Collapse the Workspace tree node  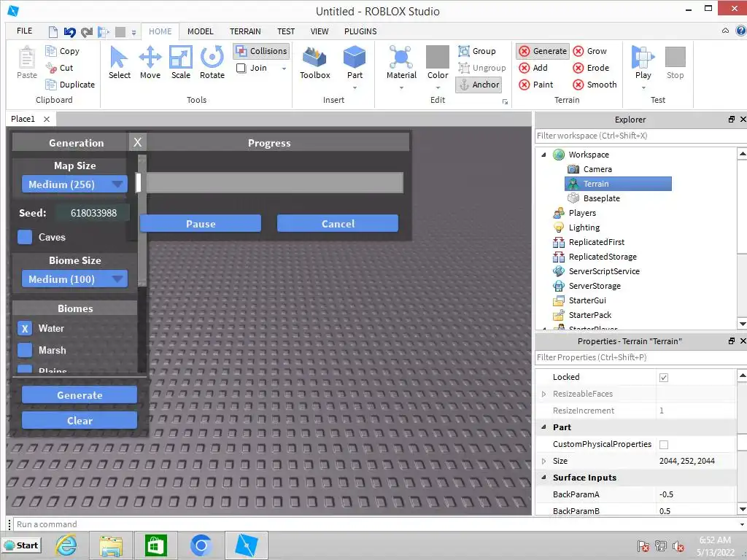click(543, 155)
